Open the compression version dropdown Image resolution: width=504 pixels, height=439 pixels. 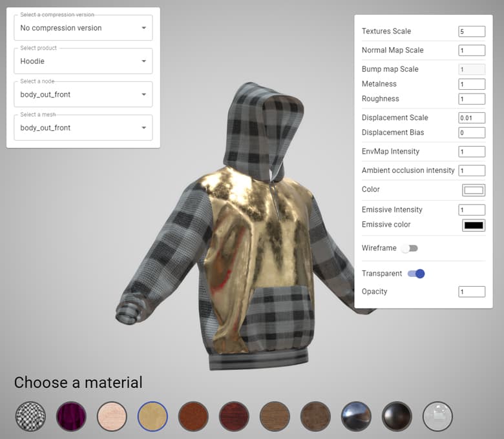[83, 28]
